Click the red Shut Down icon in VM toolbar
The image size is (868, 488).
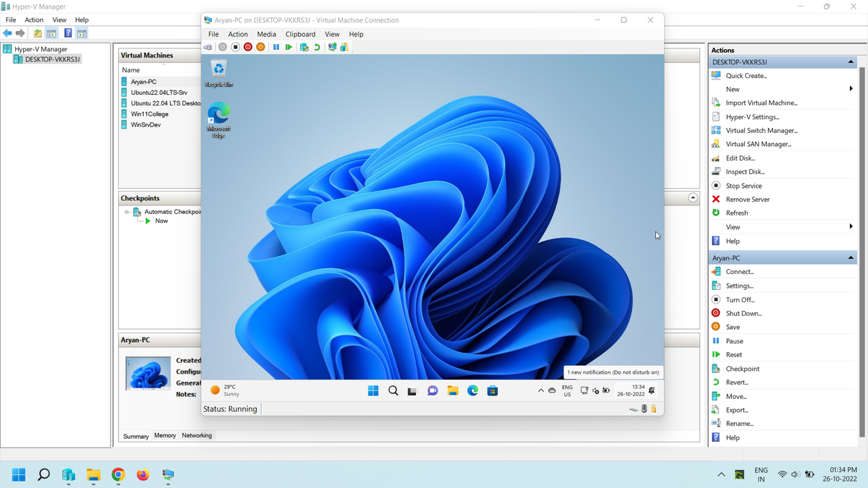tap(248, 47)
